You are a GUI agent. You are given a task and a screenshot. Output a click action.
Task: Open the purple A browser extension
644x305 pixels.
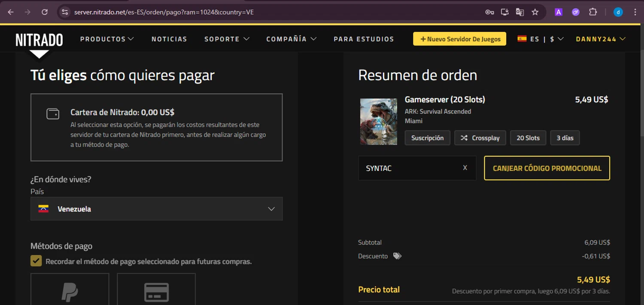click(x=559, y=12)
